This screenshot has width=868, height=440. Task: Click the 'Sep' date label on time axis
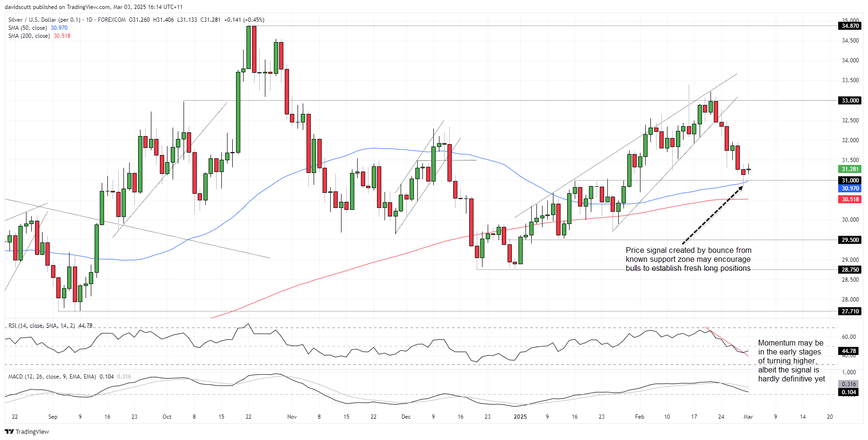(x=53, y=417)
